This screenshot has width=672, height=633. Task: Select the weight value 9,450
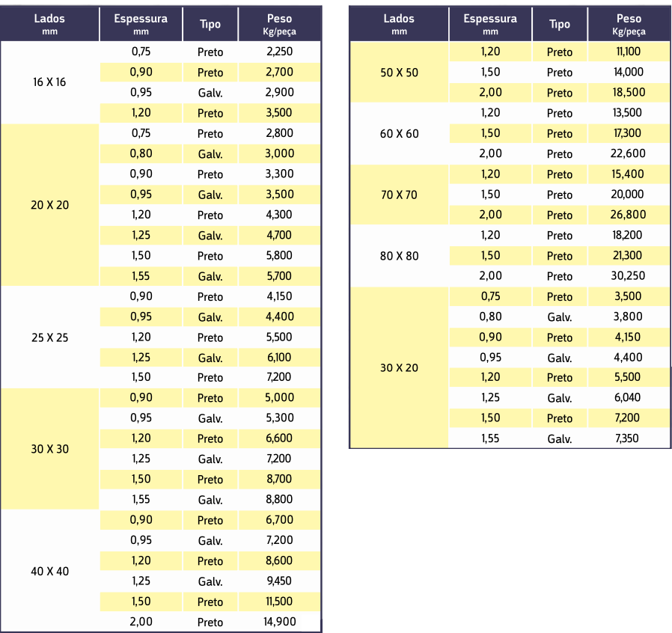[x=279, y=581]
